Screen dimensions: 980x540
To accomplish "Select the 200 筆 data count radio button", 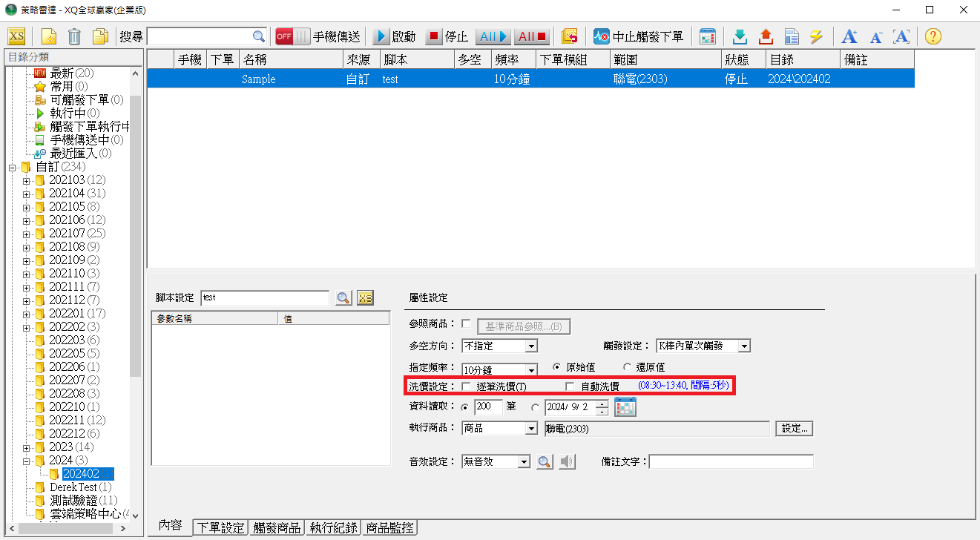I will [x=465, y=407].
